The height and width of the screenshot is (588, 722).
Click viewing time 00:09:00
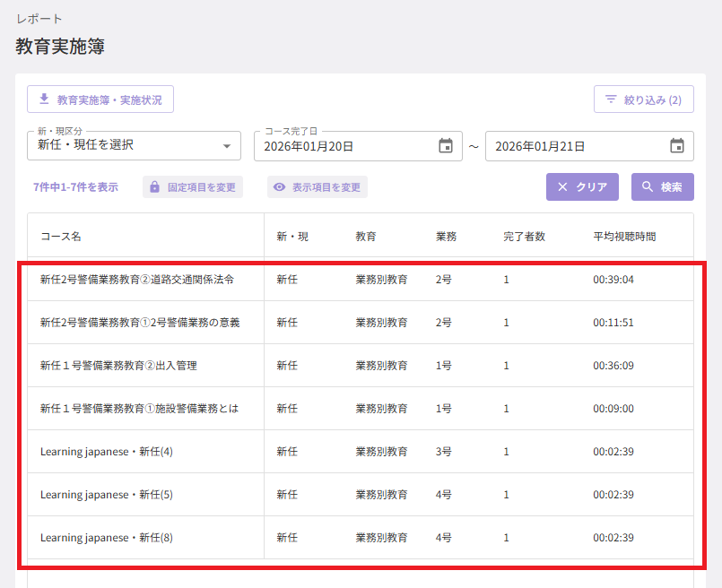613,409
